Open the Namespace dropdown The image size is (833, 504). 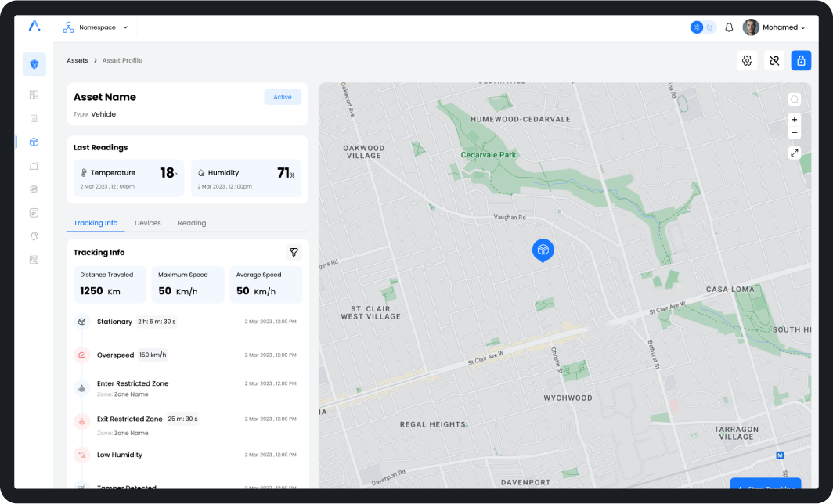point(97,27)
